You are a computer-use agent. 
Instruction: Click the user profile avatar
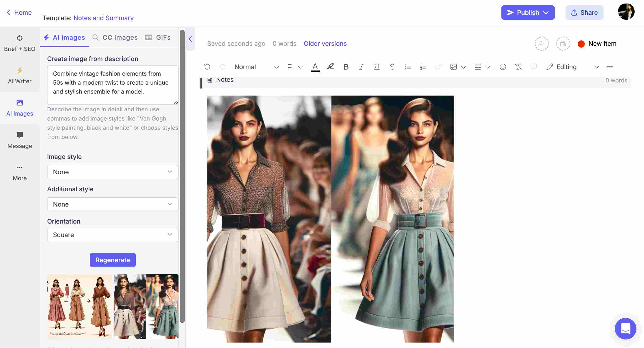coord(626,11)
